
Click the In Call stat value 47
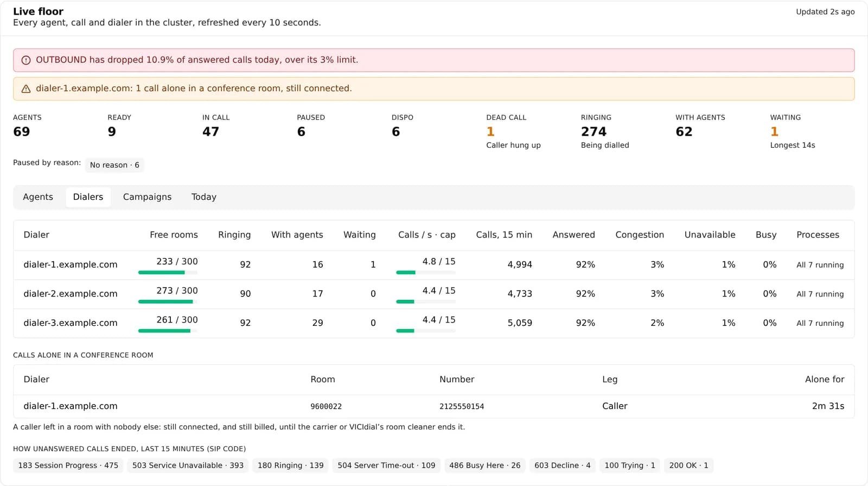pos(210,132)
